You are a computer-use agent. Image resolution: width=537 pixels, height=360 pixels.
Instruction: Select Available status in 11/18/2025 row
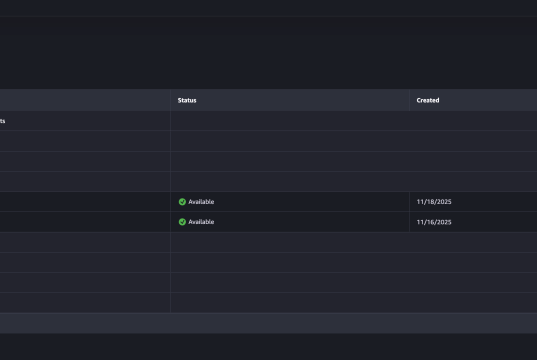point(201,202)
